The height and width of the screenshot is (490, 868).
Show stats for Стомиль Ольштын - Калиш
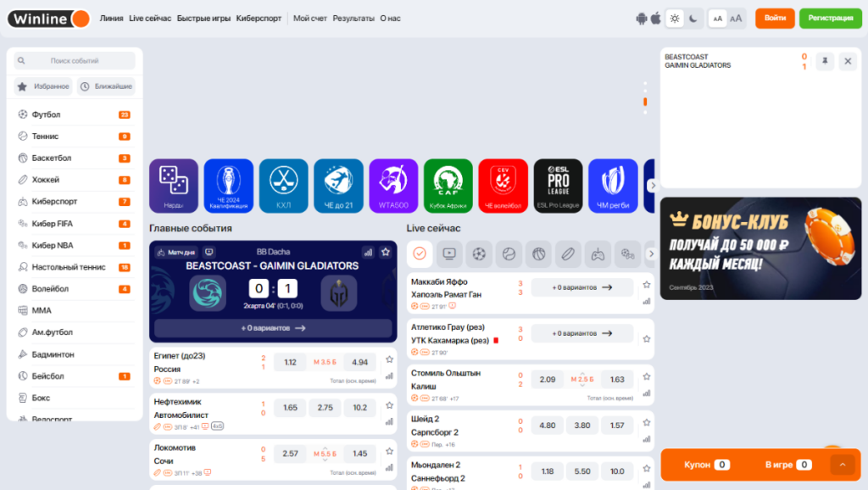(x=647, y=393)
